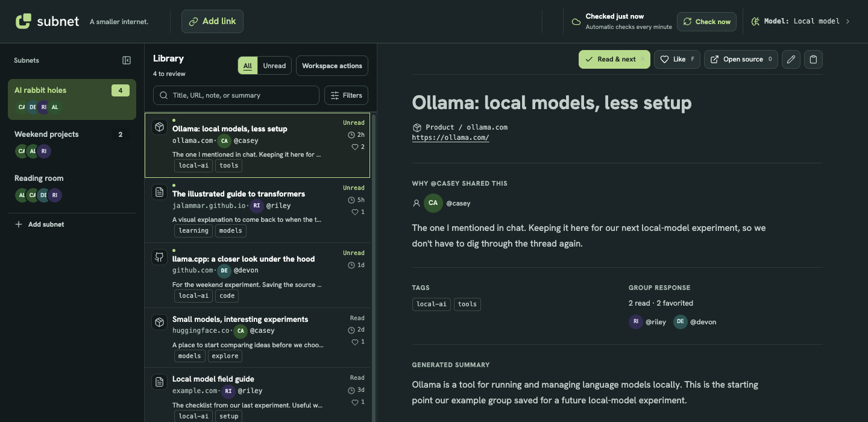Click the setup tag on the Local model field guide row
868x422 pixels.
click(229, 416)
